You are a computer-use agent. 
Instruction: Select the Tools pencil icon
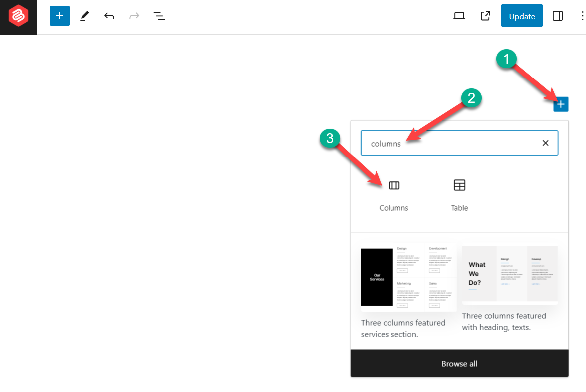coord(85,16)
